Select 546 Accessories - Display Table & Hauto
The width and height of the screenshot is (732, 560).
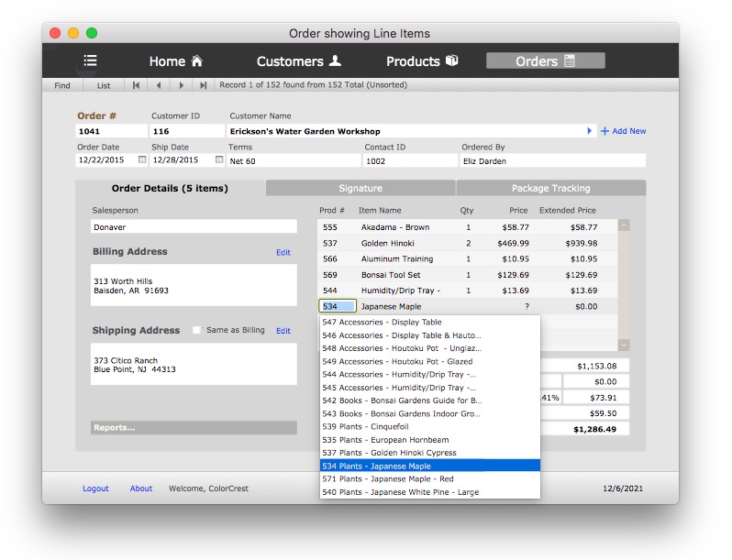pos(430,335)
